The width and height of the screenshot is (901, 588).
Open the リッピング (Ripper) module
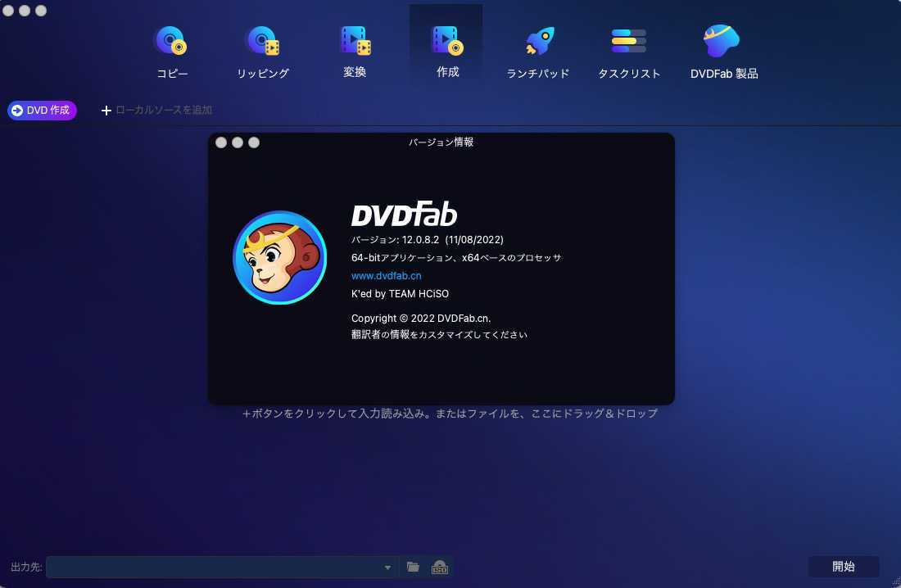263,52
